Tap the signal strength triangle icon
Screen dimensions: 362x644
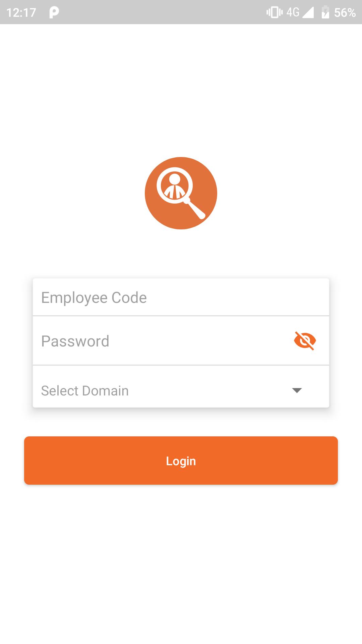click(x=308, y=12)
